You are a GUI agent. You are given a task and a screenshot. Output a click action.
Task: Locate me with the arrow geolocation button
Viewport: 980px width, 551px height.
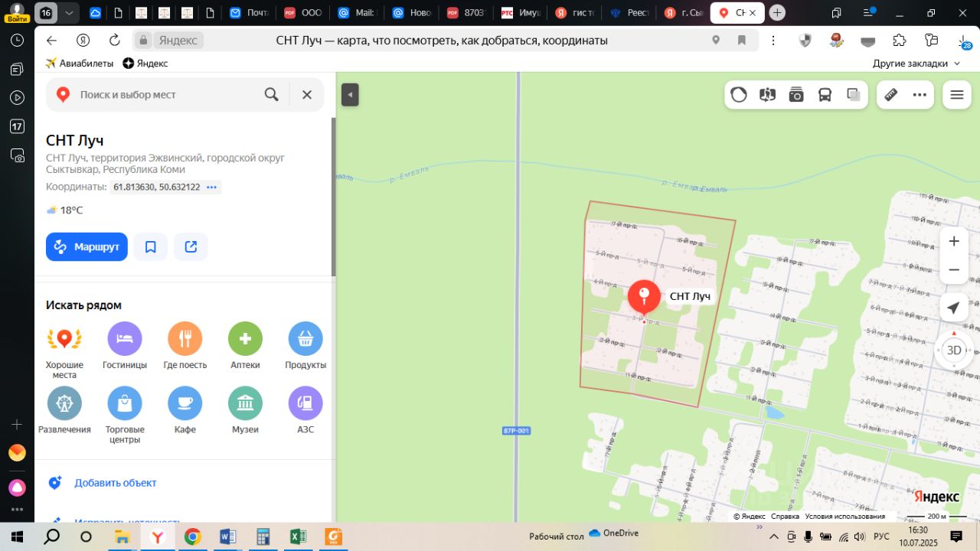[x=953, y=308]
